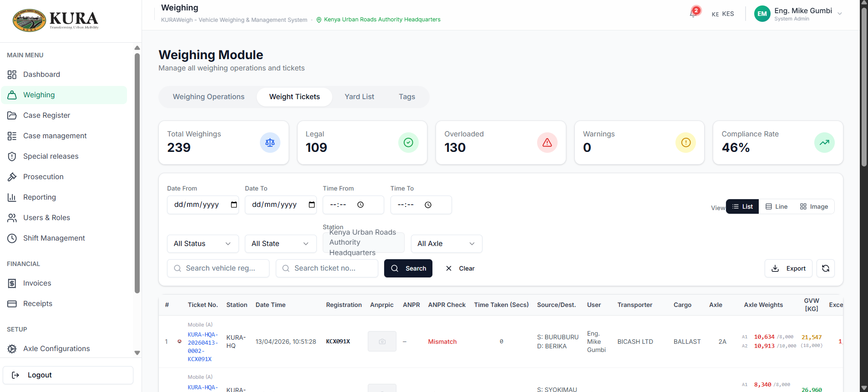Open Reporting in the sidebar
Image resolution: width=868 pixels, height=392 pixels.
click(64, 197)
